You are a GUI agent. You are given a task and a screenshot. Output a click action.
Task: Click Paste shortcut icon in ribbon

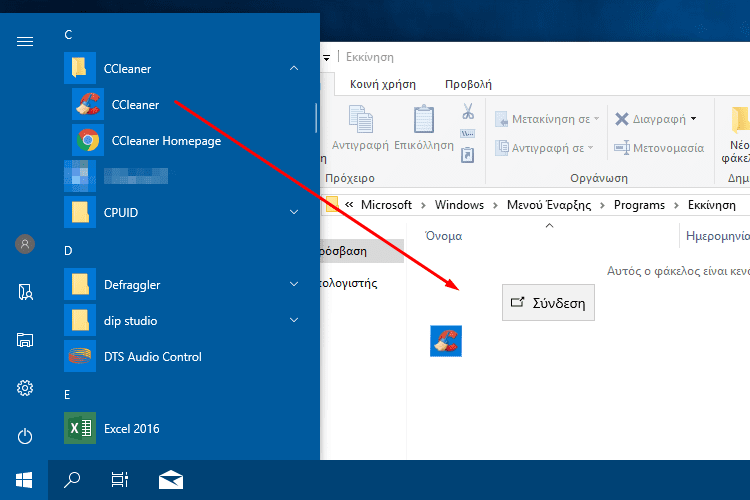pyautogui.click(x=468, y=155)
